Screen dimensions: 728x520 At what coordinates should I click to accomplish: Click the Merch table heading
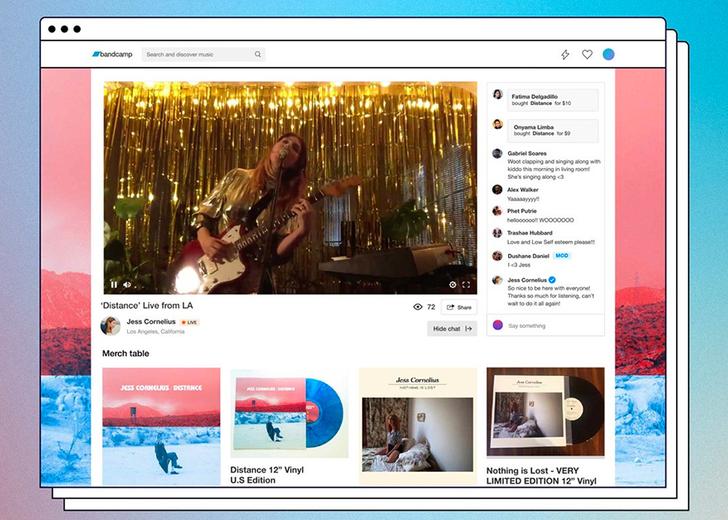[x=126, y=353]
